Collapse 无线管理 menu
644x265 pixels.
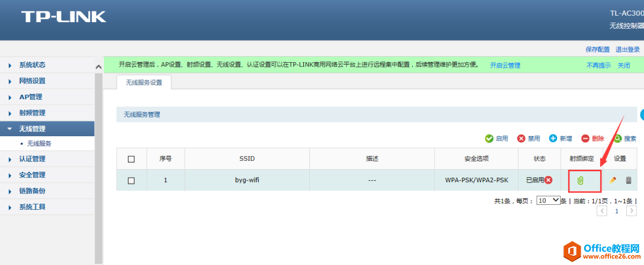coord(47,129)
